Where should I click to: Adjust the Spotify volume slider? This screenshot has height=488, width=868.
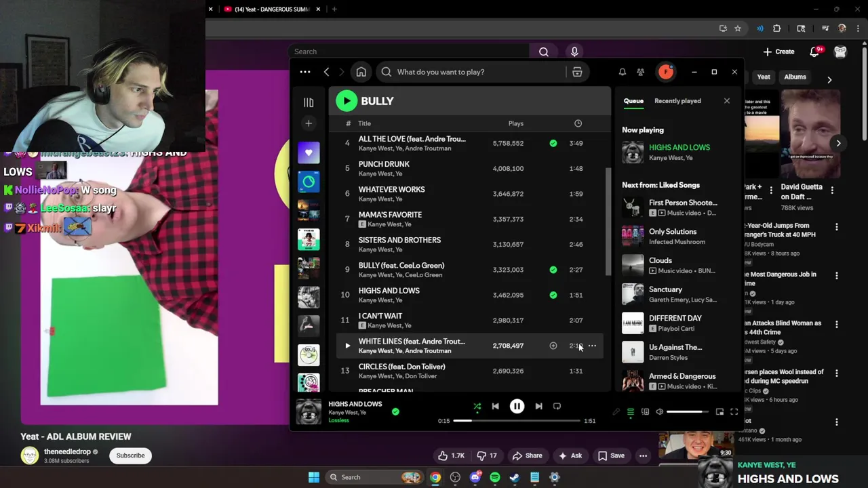(x=688, y=411)
